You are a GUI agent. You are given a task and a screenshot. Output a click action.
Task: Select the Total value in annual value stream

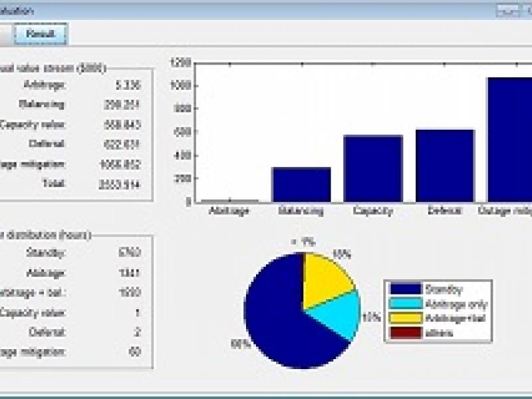point(119,185)
